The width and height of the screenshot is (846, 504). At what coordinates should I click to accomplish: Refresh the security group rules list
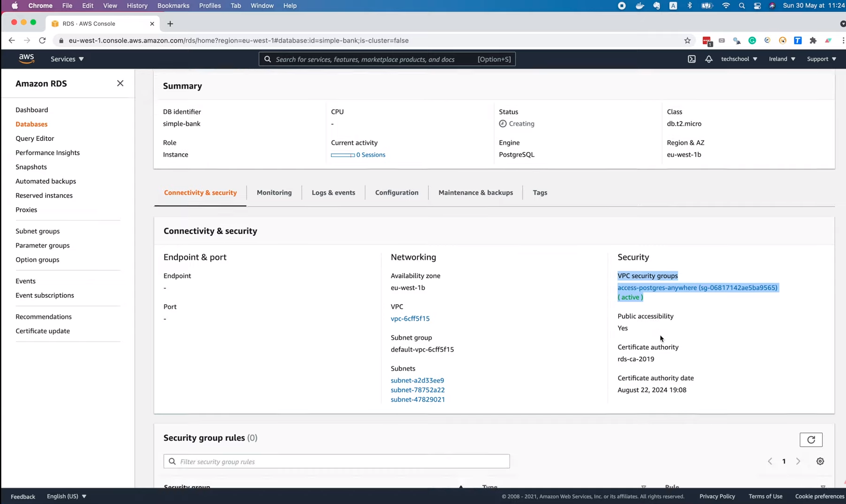[811, 439]
